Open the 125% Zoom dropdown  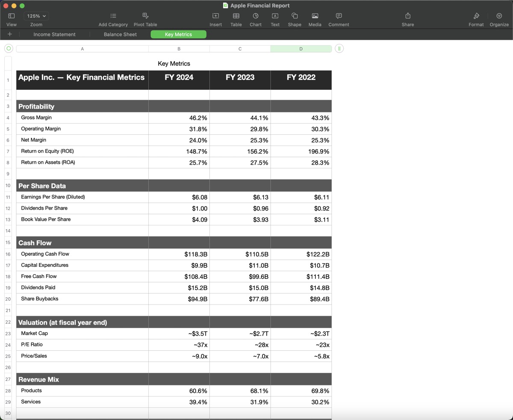coord(36,16)
